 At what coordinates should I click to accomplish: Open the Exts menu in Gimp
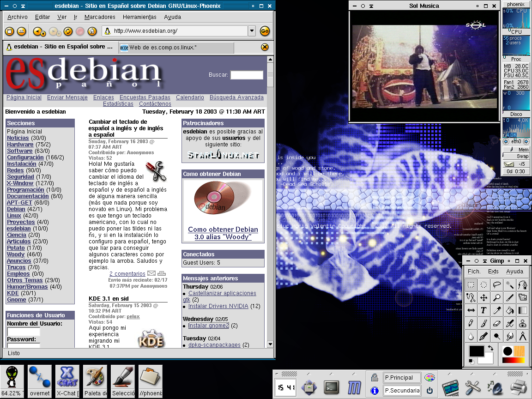point(493,272)
